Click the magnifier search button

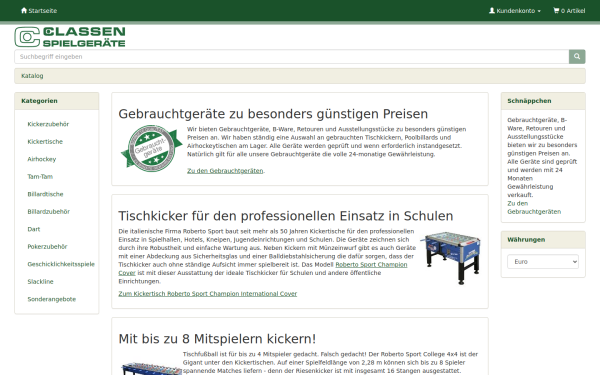click(577, 57)
